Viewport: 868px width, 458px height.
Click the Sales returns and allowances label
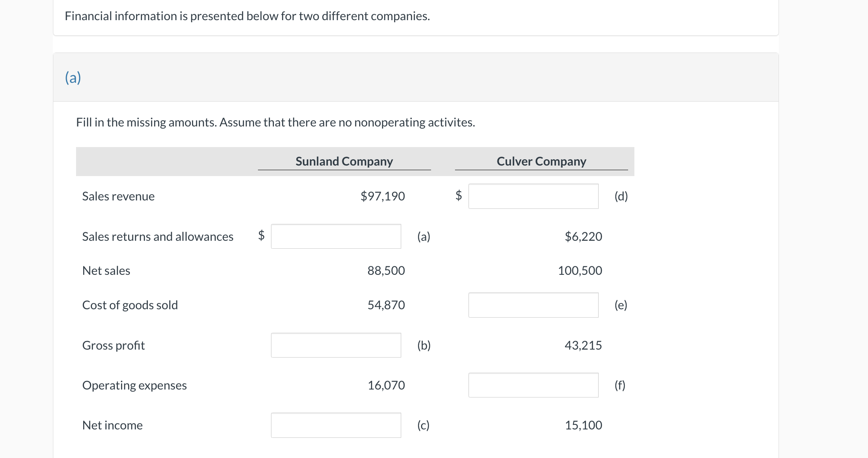158,237
